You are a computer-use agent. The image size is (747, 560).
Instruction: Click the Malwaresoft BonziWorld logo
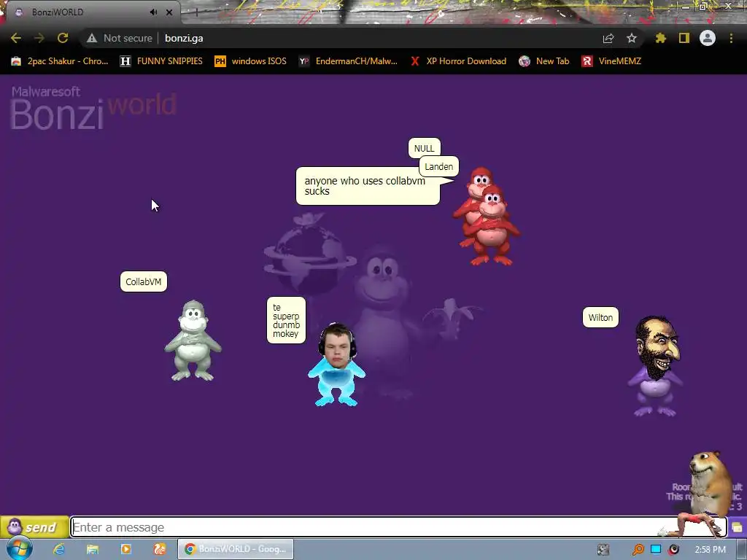click(x=93, y=108)
